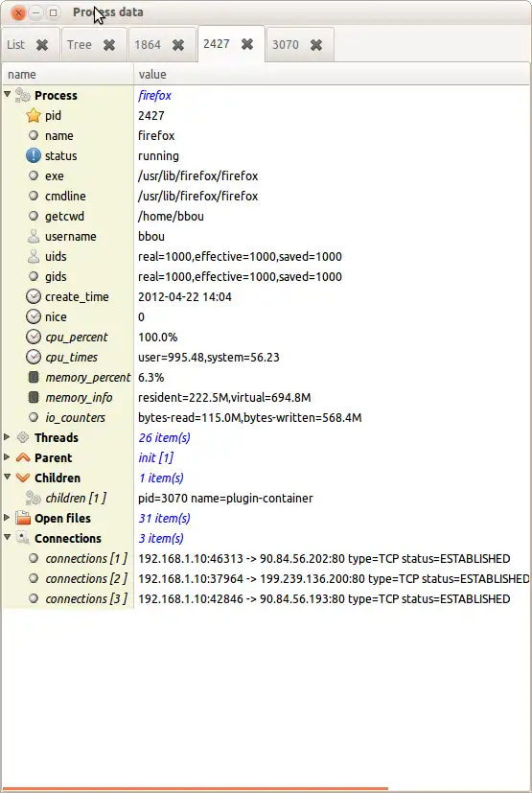This screenshot has height=793, width=532.
Task: Click the bullet icon next to cmdline
Action: click(x=34, y=196)
